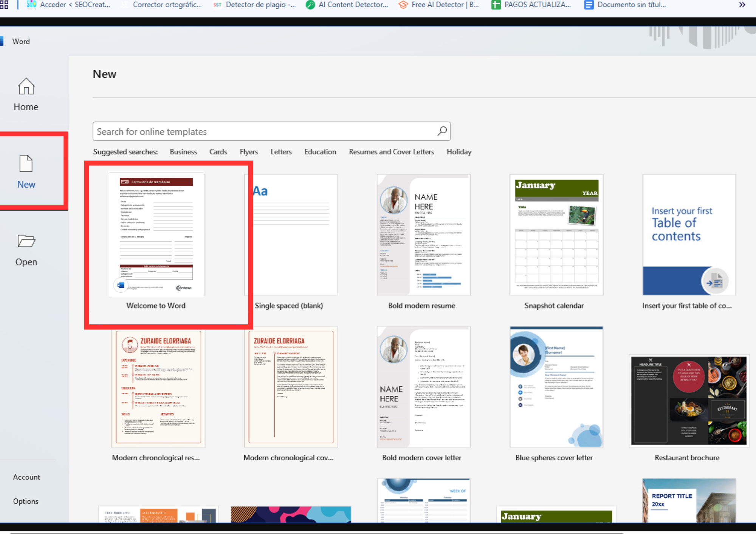Open the Corrector ortográfic... bookmark
The width and height of the screenshot is (756, 534).
pos(161,5)
